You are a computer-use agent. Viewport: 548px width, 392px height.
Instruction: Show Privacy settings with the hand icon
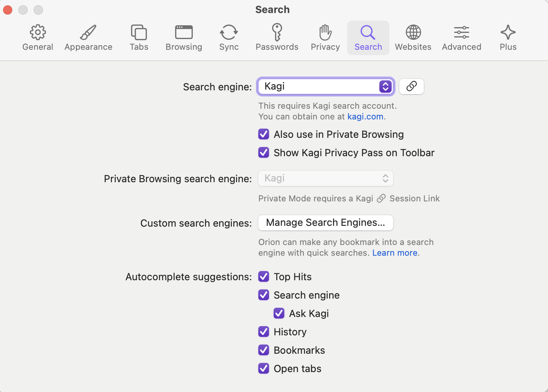tap(325, 38)
